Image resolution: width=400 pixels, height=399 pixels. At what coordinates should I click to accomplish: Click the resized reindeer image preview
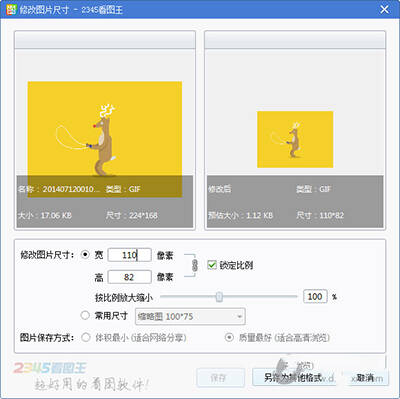click(295, 139)
